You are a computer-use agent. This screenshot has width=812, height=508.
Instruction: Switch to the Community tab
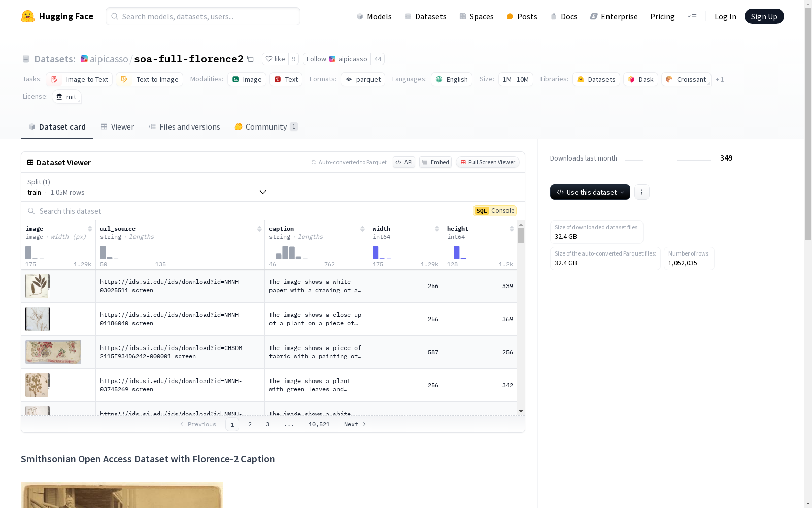[266, 127]
